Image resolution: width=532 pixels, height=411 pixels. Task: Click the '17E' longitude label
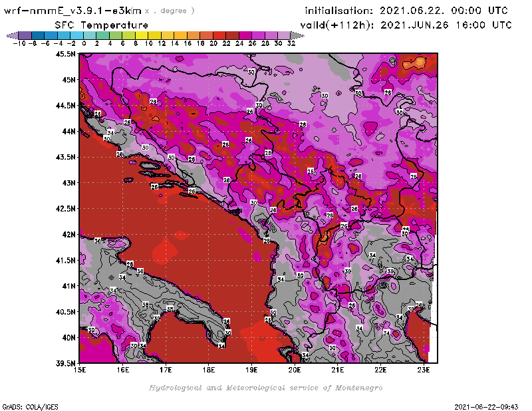pos(166,370)
